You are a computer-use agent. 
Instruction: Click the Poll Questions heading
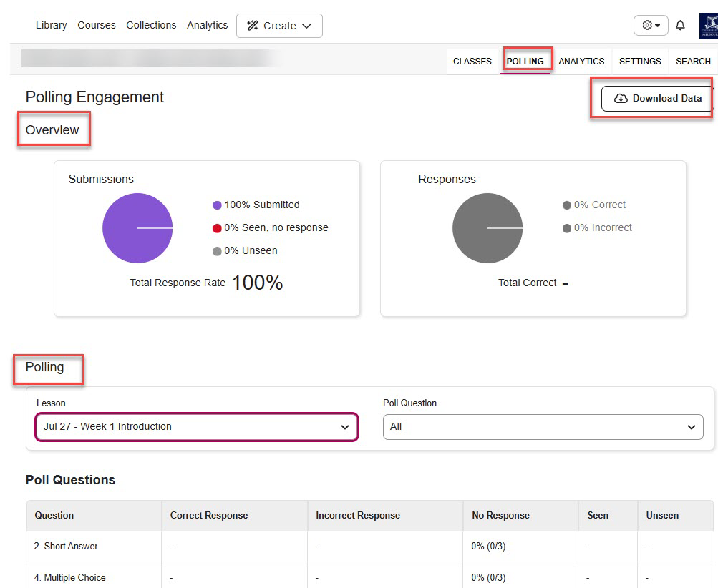point(71,479)
